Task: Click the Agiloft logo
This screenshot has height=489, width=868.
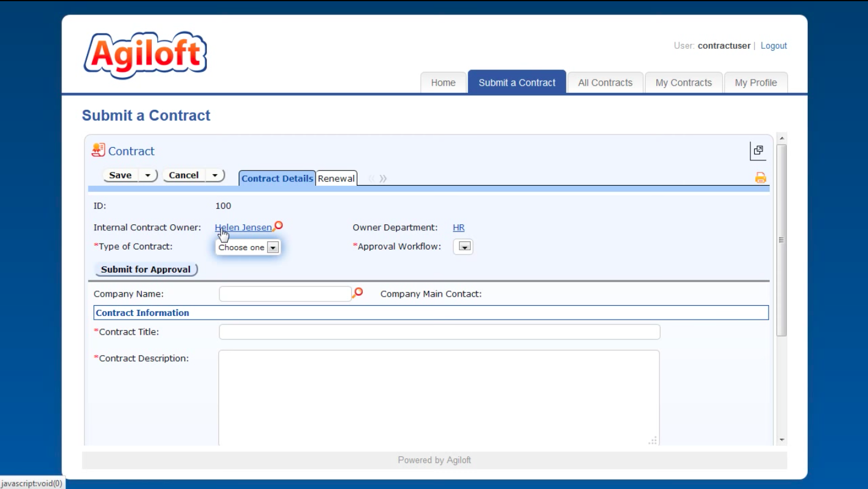Action: pos(145,55)
